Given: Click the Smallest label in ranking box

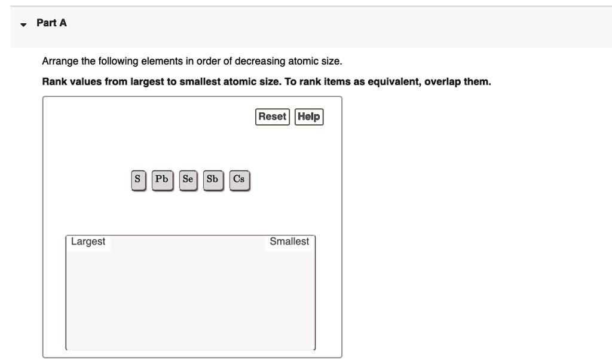Looking at the screenshot, I should 289,241.
